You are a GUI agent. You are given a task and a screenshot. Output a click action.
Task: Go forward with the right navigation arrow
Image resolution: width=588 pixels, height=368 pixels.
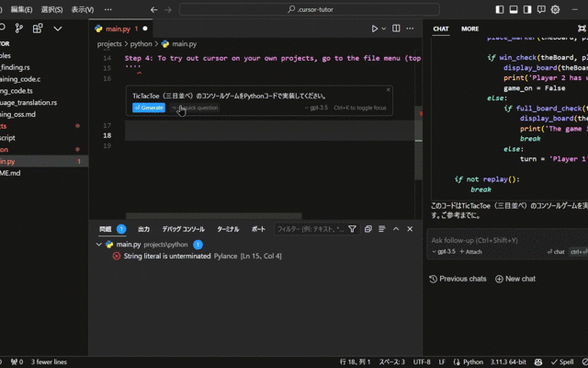pyautogui.click(x=168, y=10)
